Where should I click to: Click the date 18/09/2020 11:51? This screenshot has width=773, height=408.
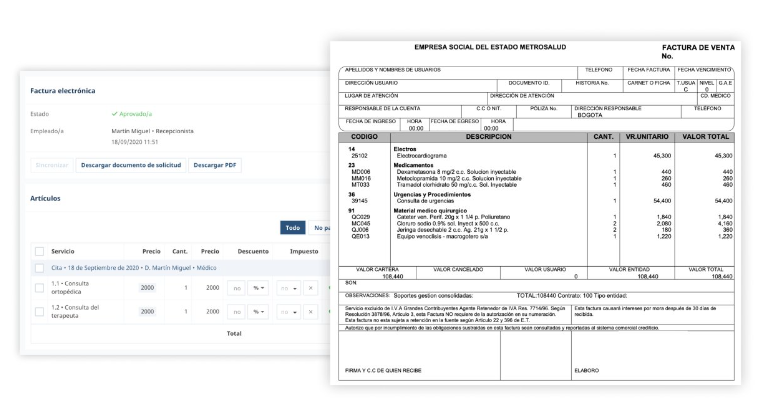tap(135, 142)
